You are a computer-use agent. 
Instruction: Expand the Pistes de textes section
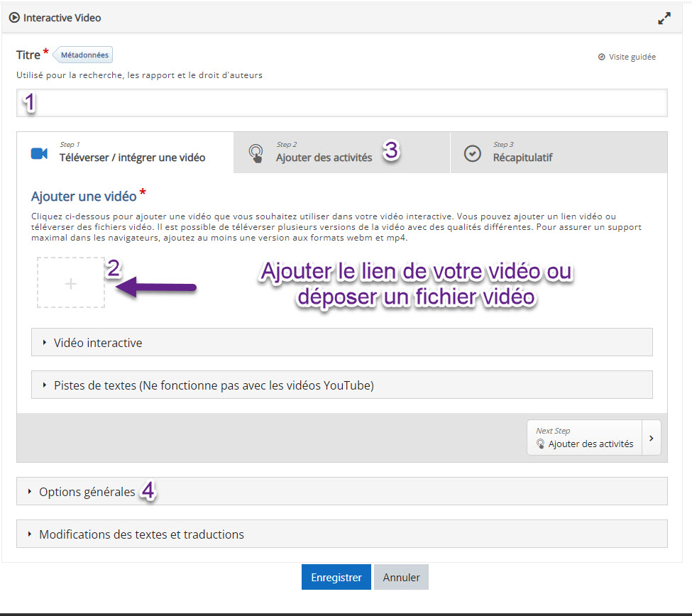pyautogui.click(x=342, y=385)
